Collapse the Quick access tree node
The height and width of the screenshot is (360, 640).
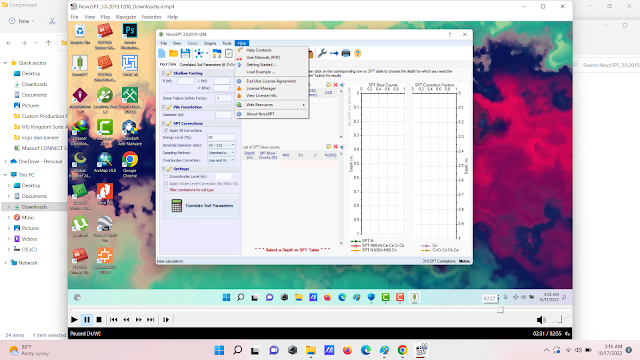pyautogui.click(x=5, y=63)
